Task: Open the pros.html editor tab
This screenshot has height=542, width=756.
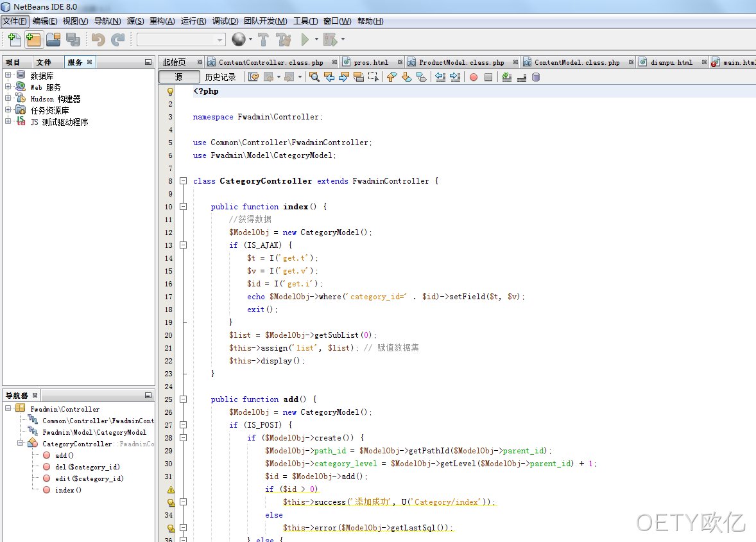Action: tap(371, 62)
